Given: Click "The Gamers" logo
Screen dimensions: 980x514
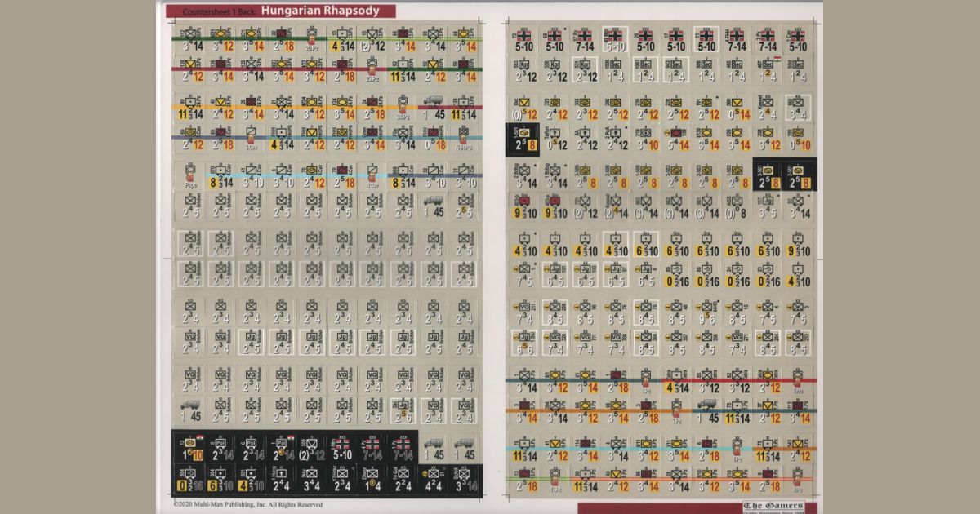Looking at the screenshot, I should pyautogui.click(x=773, y=507).
